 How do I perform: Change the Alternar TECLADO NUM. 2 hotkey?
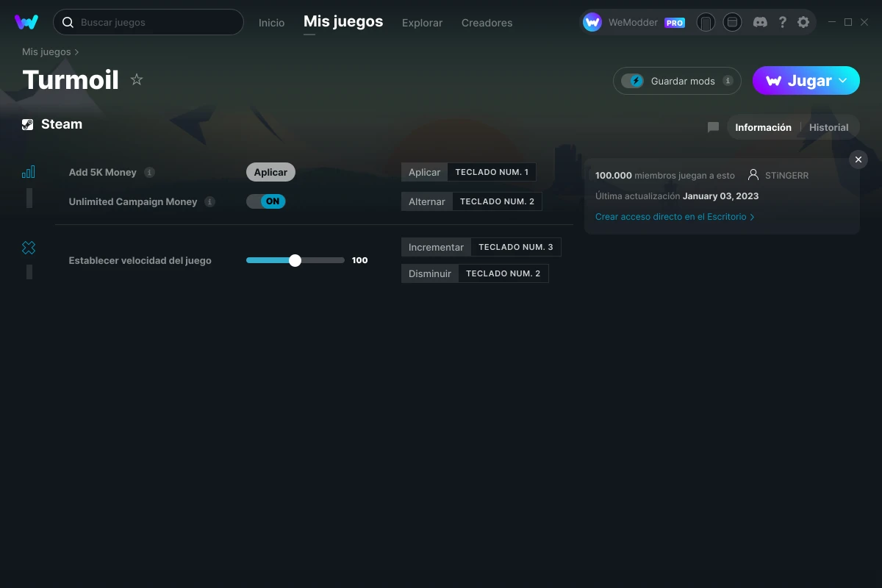[x=497, y=201]
